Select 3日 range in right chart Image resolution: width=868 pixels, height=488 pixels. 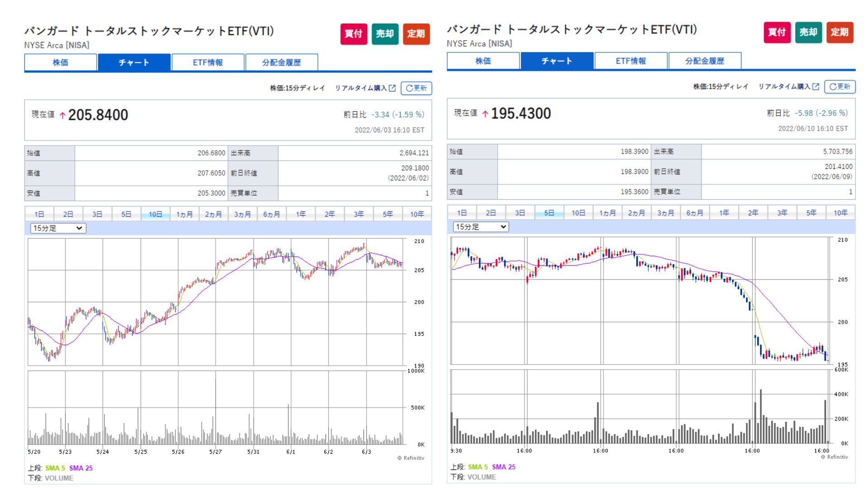(520, 213)
